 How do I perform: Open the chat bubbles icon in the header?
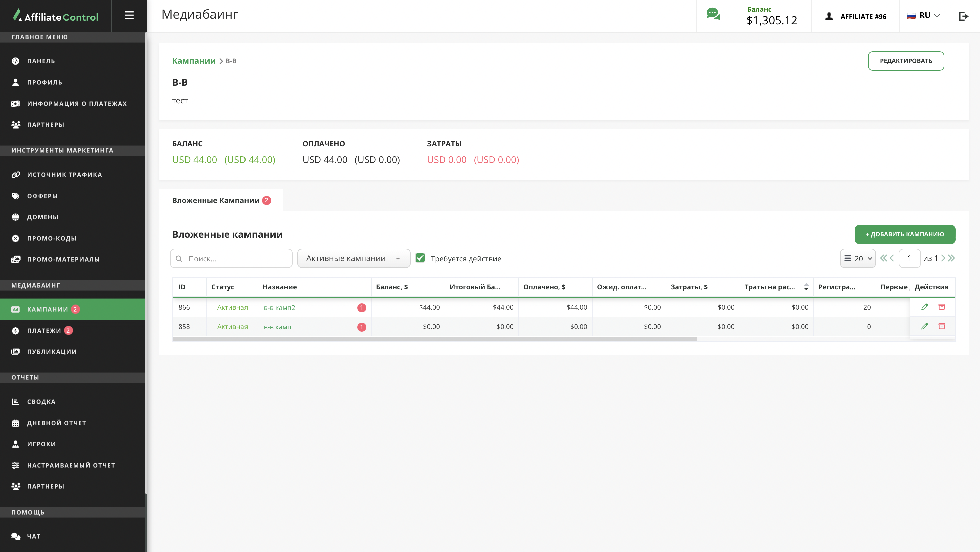(x=713, y=14)
